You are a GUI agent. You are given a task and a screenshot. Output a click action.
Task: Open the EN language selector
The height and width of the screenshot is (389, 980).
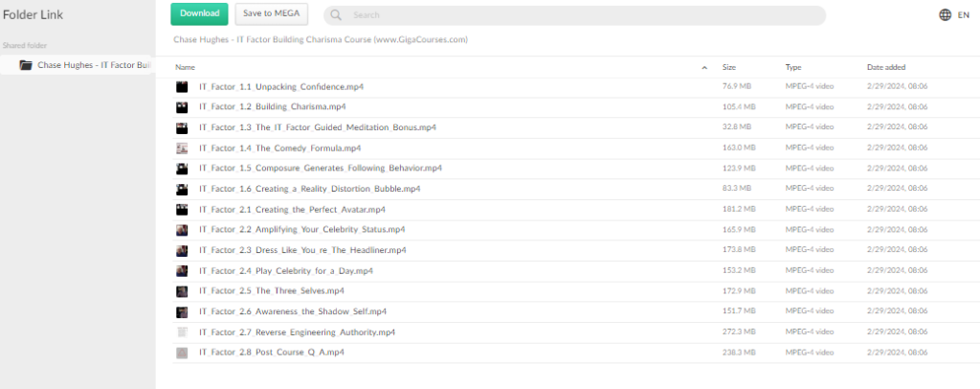(965, 15)
